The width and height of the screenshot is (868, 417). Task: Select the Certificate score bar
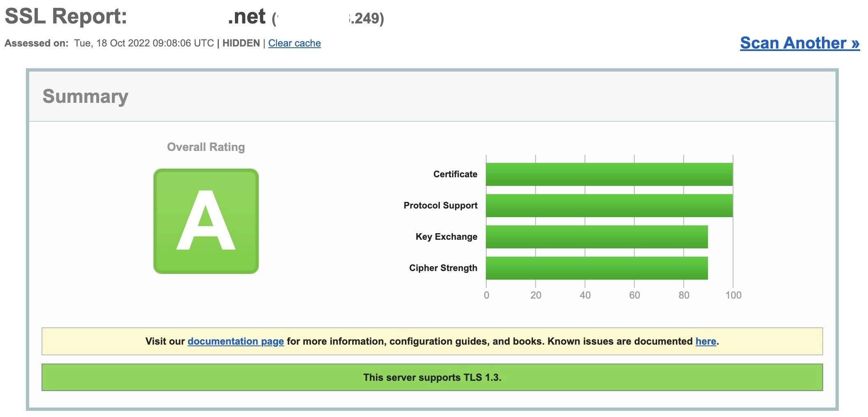tap(609, 174)
